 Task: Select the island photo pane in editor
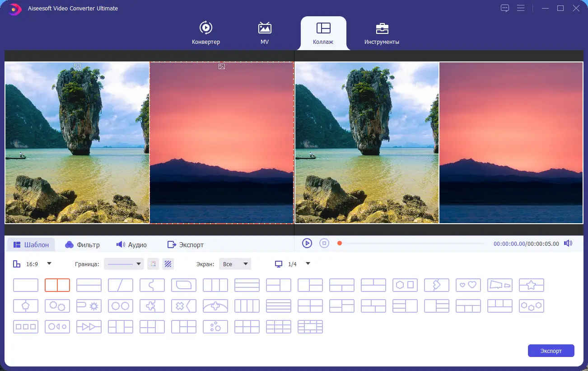(x=77, y=142)
